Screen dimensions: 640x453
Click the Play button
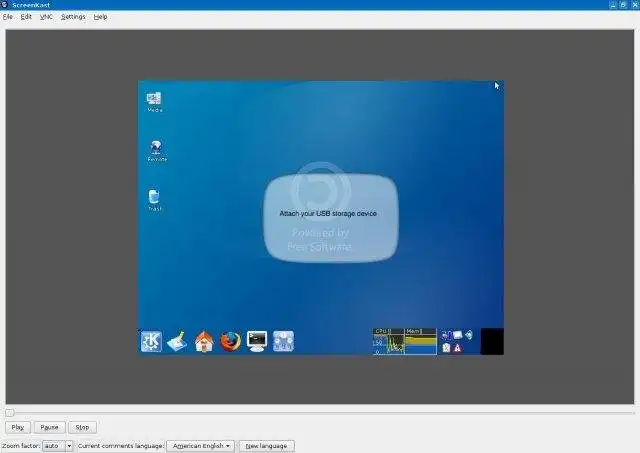pos(18,427)
